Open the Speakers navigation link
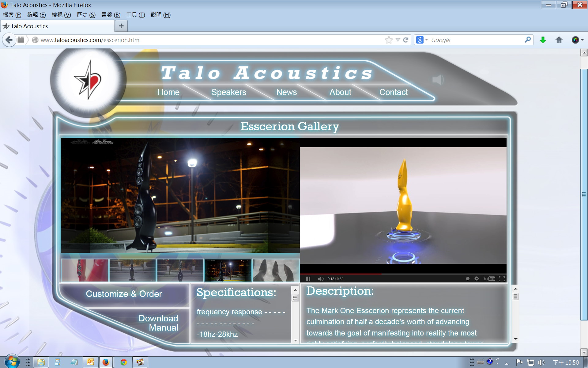Screen dimensions: 588x368 point(229,92)
